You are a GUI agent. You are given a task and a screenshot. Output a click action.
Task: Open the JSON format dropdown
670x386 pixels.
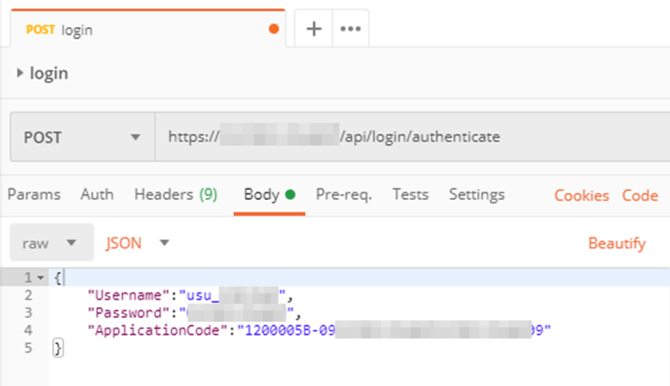coord(137,243)
